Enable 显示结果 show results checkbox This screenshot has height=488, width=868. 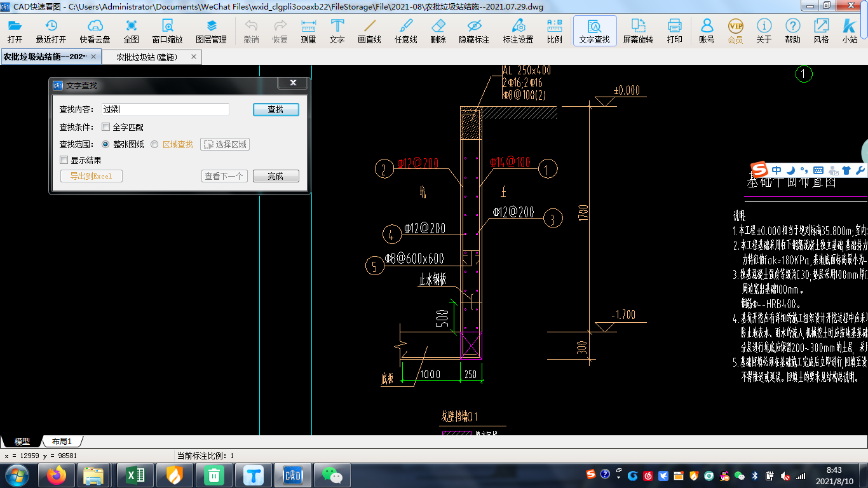pyautogui.click(x=64, y=160)
